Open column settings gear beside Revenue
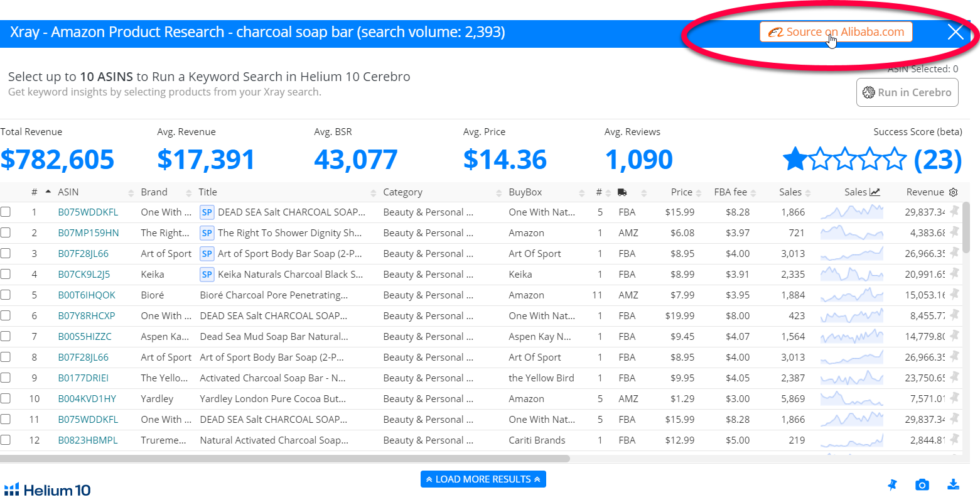Viewport: 980px width, 502px height. pyautogui.click(x=953, y=192)
